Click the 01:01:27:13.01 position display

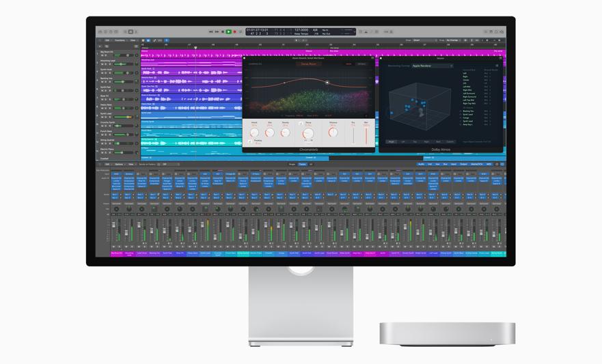pos(258,29)
